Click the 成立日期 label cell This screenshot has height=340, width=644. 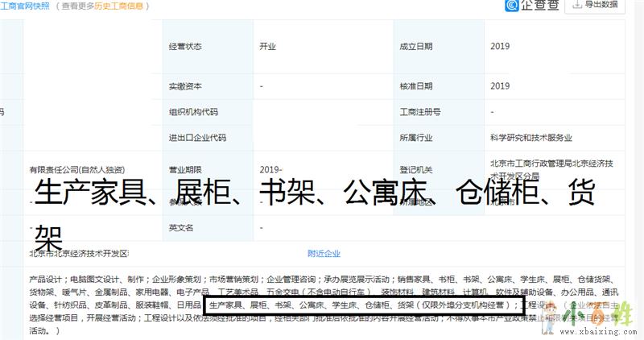(415, 47)
